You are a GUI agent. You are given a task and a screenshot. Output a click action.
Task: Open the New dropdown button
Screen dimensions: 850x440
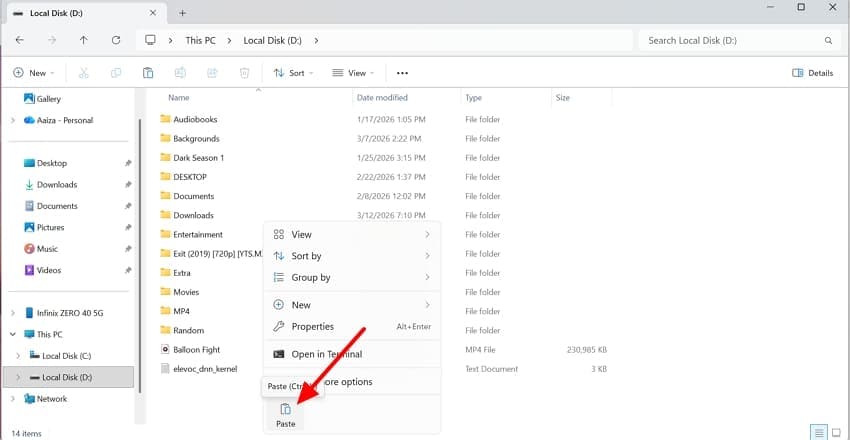tap(34, 73)
